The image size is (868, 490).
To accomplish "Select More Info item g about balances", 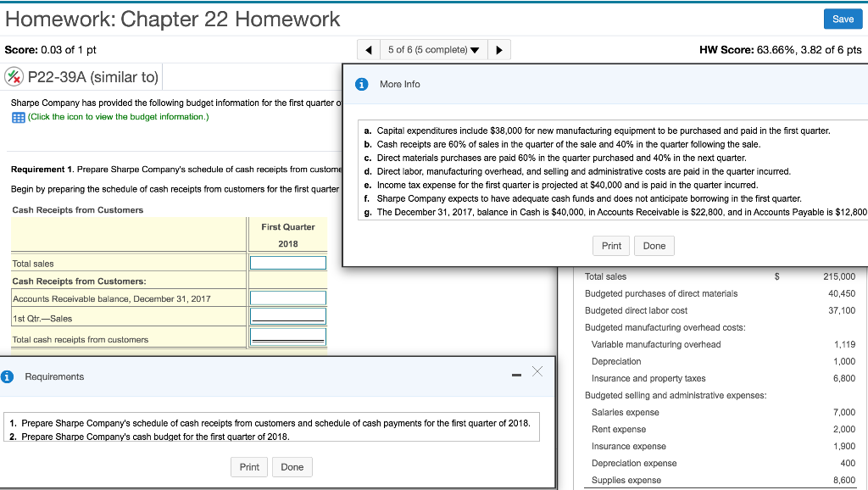I will click(x=615, y=212).
